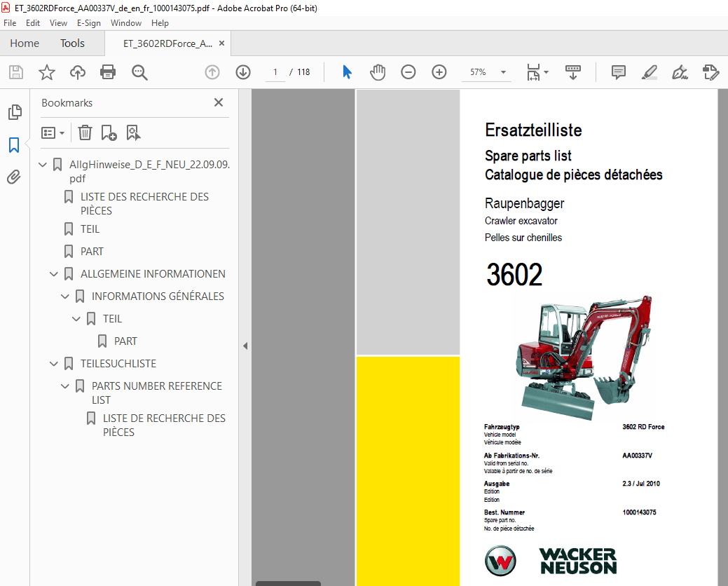This screenshot has height=586, width=728.
Task: Select the Hand tool
Action: 378,71
